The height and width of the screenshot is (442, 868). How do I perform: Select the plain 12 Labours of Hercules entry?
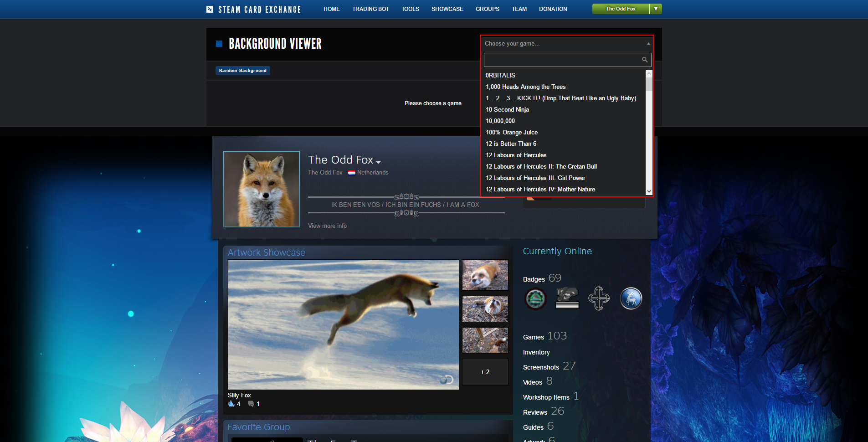click(x=565, y=155)
